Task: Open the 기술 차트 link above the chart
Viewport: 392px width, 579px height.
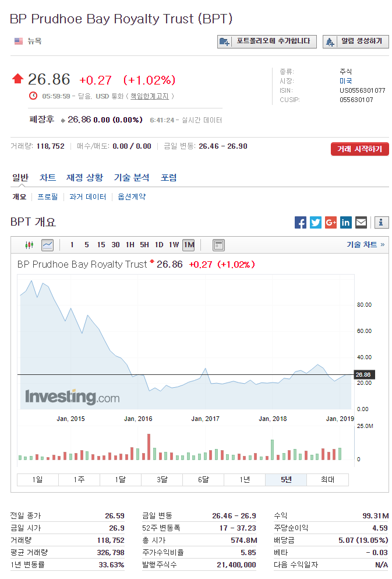Action: click(362, 245)
